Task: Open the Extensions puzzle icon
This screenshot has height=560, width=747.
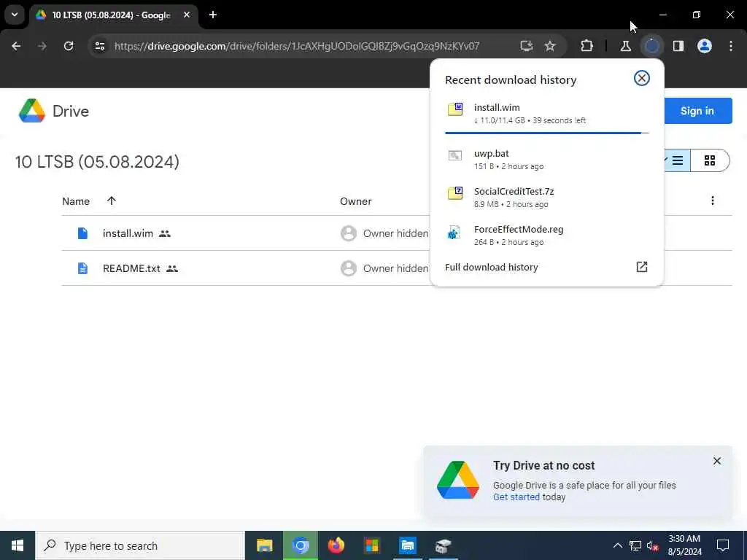Action: (x=587, y=46)
